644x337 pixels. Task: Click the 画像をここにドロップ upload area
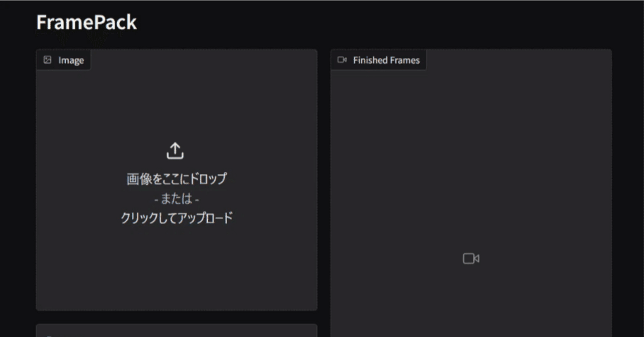click(175, 178)
